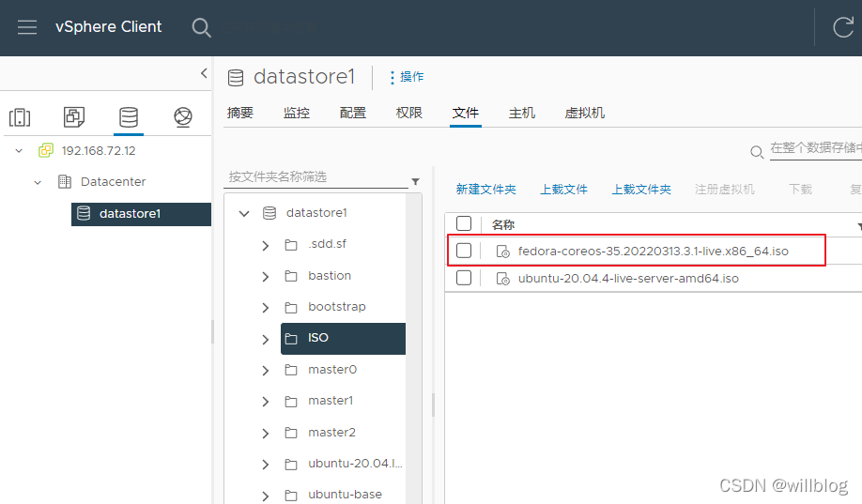Click the vCenter icon beside 192.168.72.12
Viewport: 862px width, 504px height.
click(46, 150)
